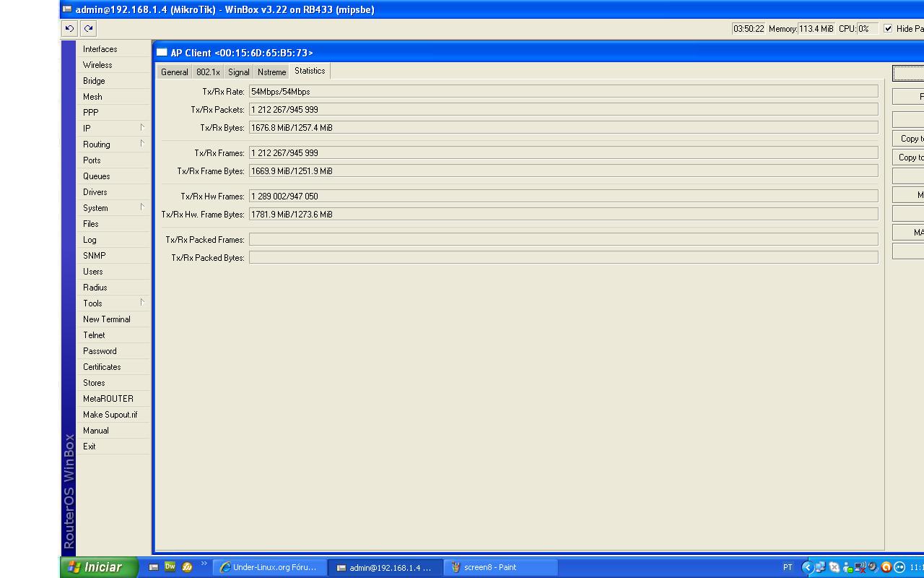Viewport: 924px width, 578px height.
Task: Open Ports in the sidebar
Action: (92, 160)
